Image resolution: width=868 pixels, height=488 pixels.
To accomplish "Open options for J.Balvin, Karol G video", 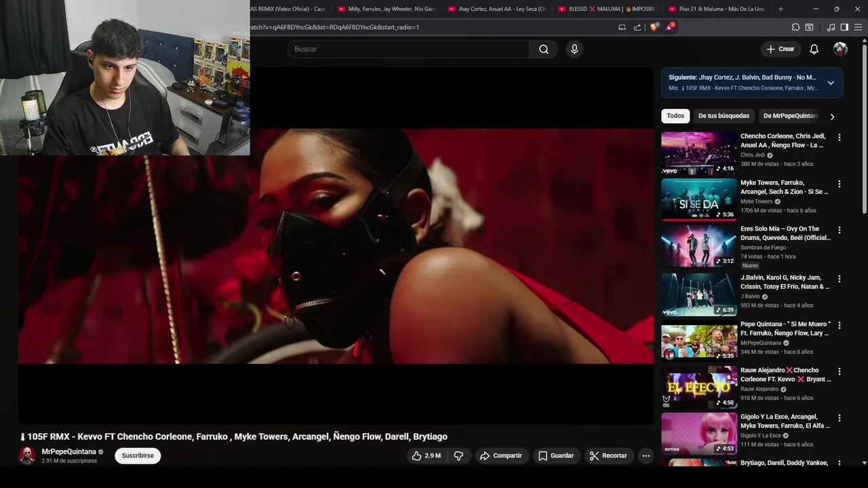I will [839, 279].
